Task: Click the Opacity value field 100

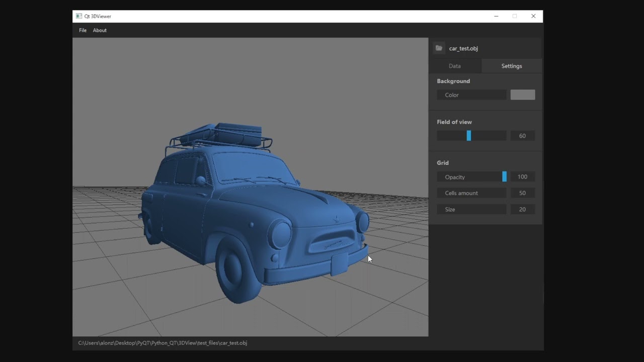Action: [x=523, y=176]
